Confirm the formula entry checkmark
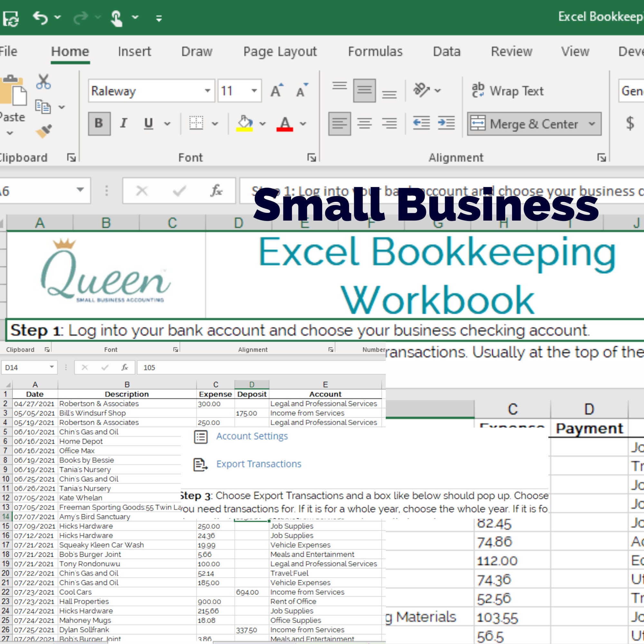Image resolution: width=644 pixels, height=644 pixels. coord(179,191)
